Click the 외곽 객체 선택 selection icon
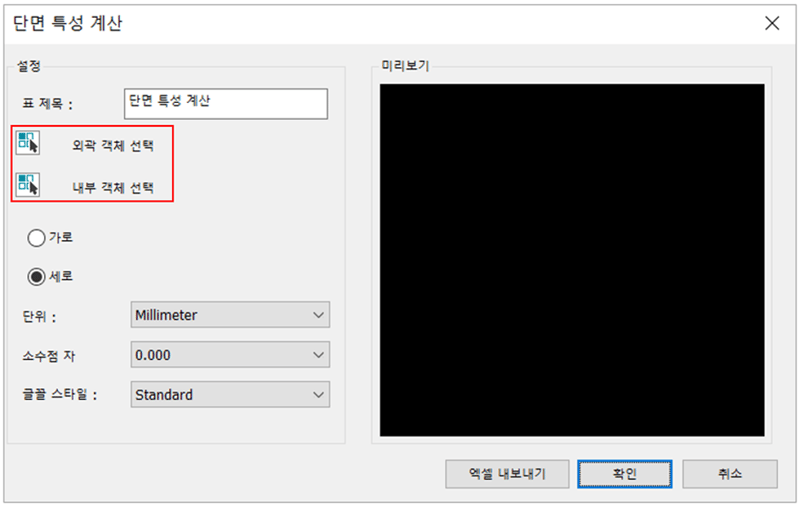 (28, 143)
